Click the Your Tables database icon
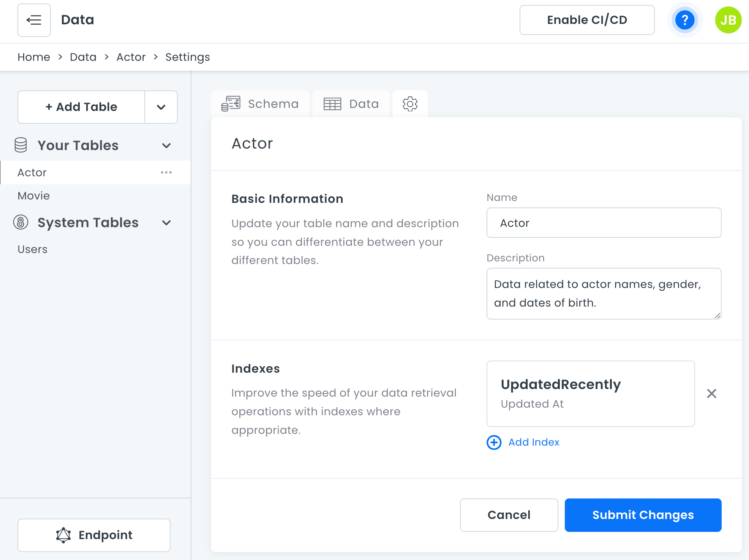749x560 pixels. coord(21,145)
